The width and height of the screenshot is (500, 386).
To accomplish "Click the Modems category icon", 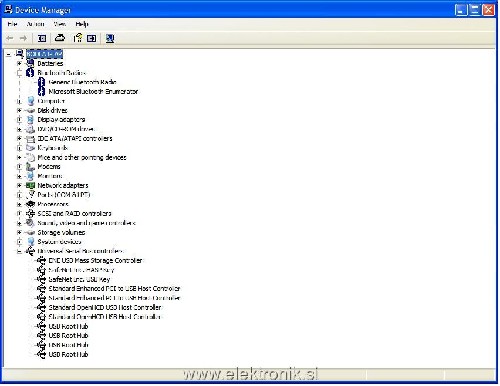I will coord(30,166).
